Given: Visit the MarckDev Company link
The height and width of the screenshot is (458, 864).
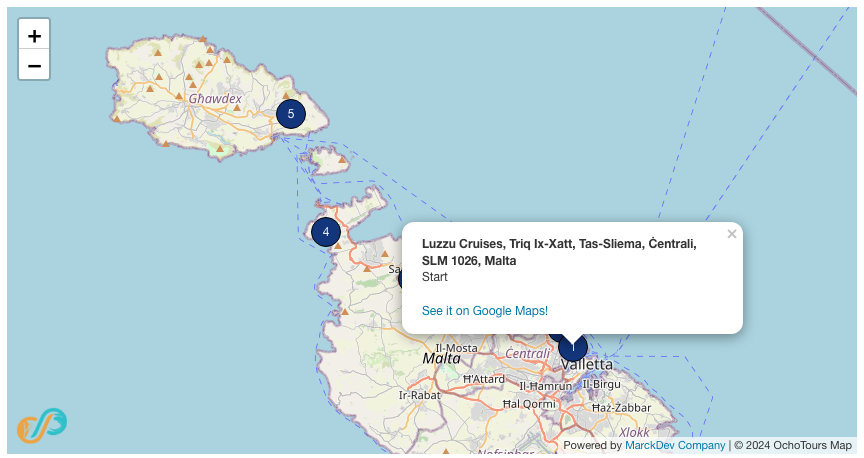Looking at the screenshot, I should (675, 445).
